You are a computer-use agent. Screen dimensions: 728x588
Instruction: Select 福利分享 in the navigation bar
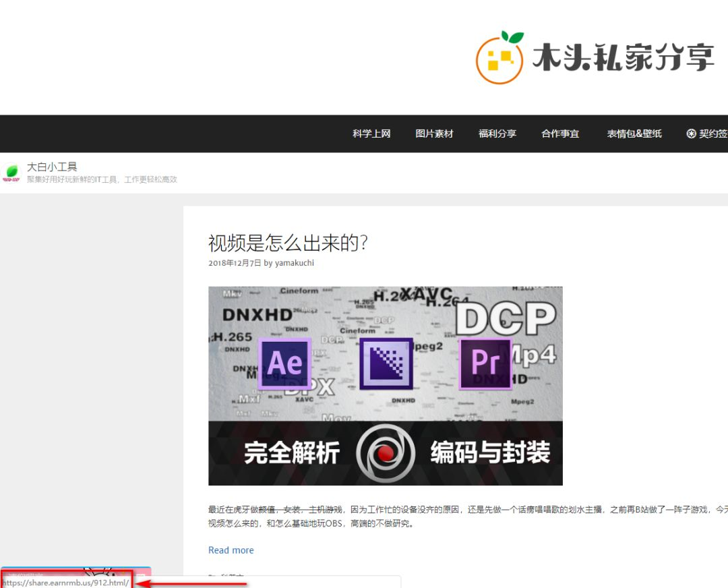(497, 134)
